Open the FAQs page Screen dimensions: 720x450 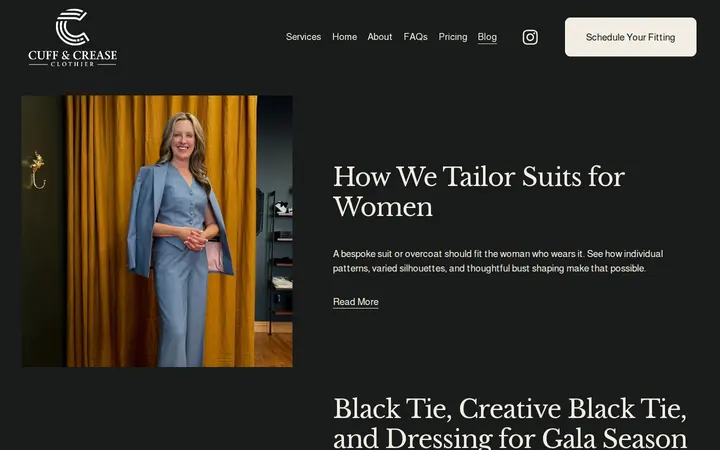point(415,37)
